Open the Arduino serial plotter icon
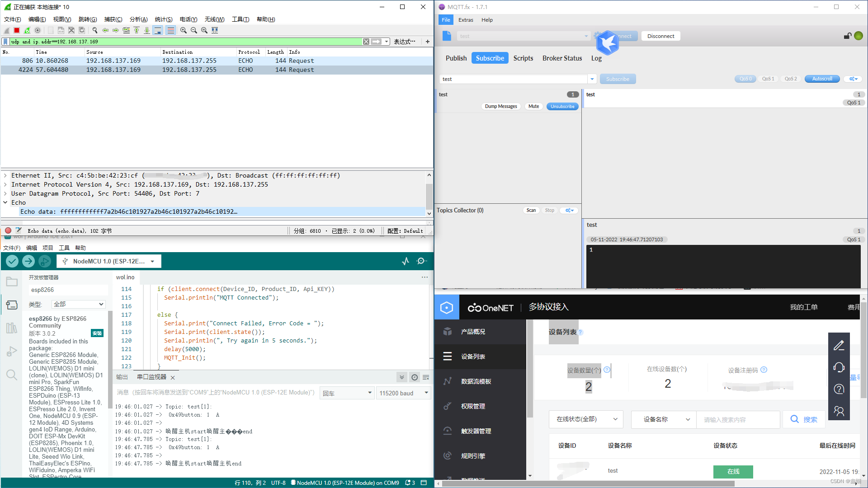The height and width of the screenshot is (488, 868). 406,261
